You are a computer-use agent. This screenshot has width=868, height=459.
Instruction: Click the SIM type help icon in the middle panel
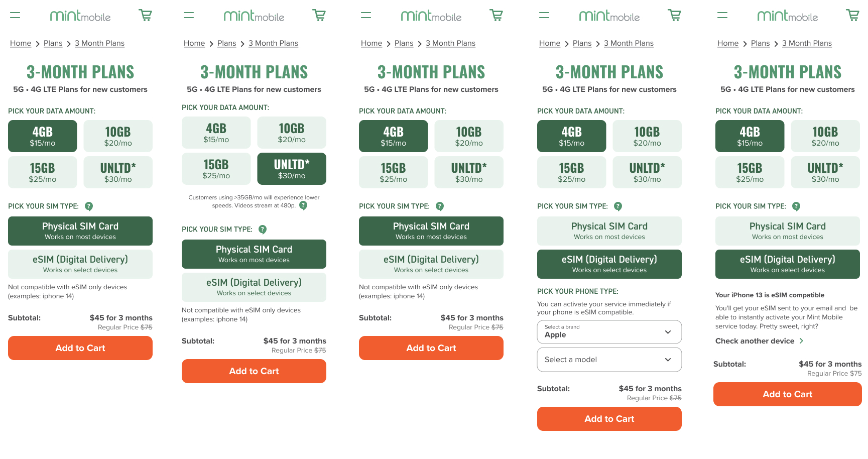440,206
